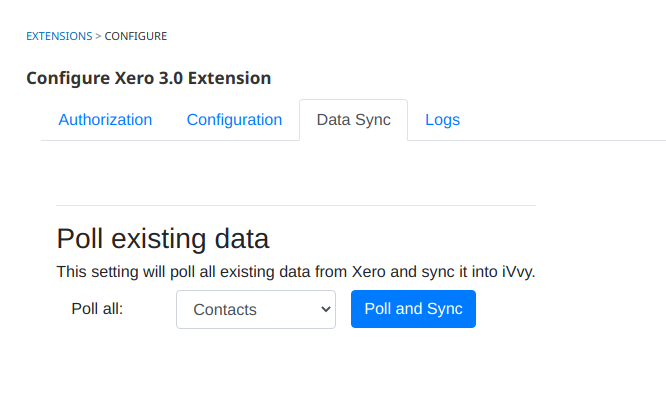Click the Configure Xero 3.0 Extension heading
The height and width of the screenshot is (396, 666).
tap(149, 78)
